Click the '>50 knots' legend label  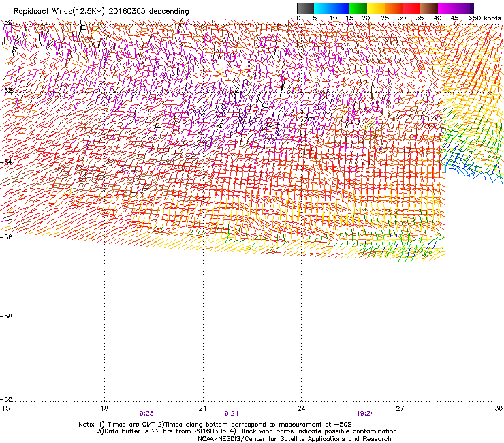click(x=484, y=18)
